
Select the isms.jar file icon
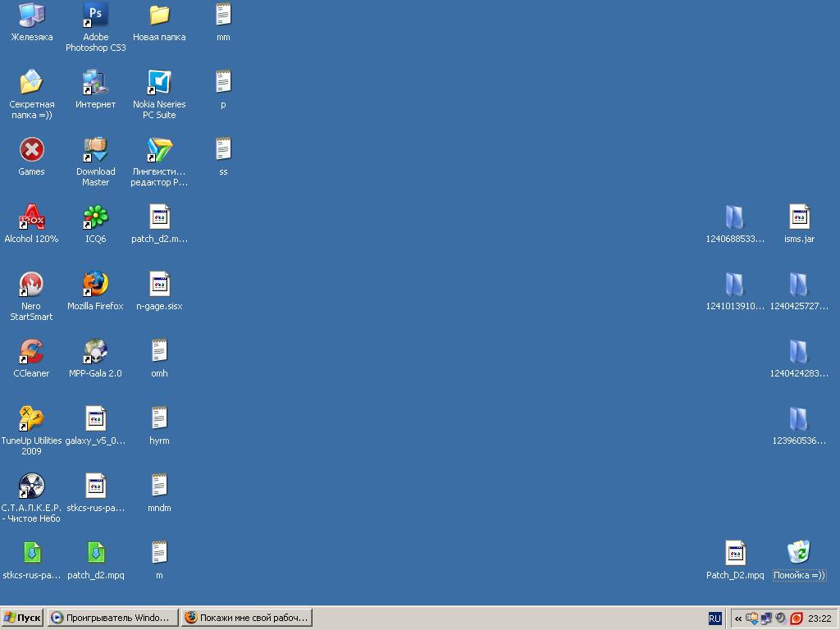(798, 217)
